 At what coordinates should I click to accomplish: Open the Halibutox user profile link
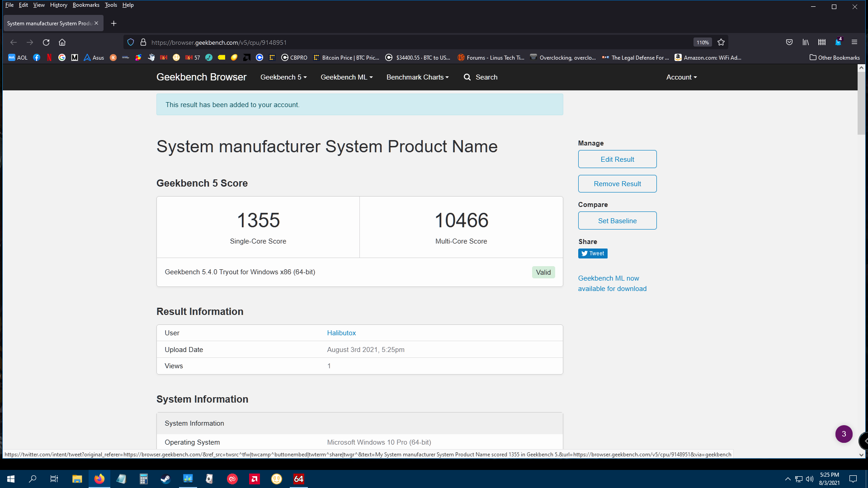point(341,333)
